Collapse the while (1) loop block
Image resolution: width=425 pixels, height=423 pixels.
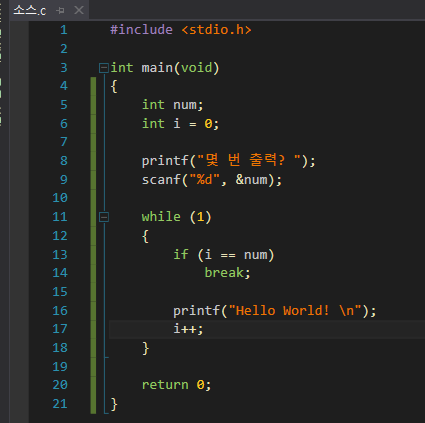104,217
